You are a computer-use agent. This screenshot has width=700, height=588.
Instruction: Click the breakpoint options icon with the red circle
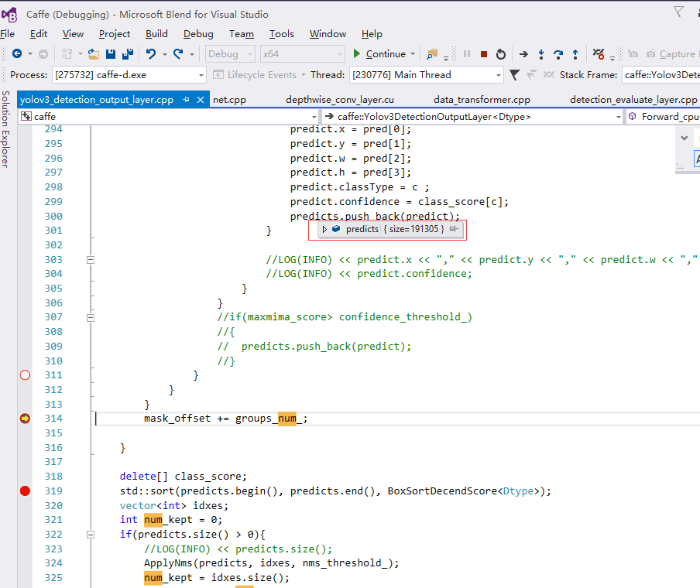coord(599,54)
